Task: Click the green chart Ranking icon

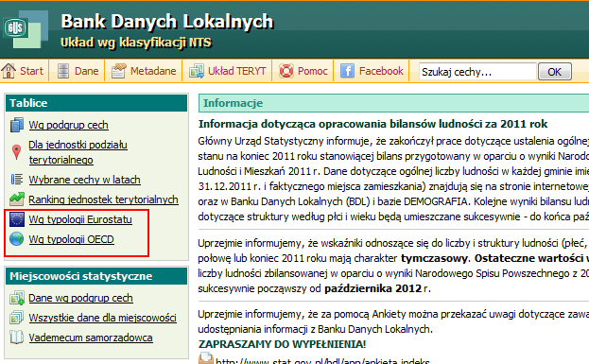Action: tap(17, 199)
